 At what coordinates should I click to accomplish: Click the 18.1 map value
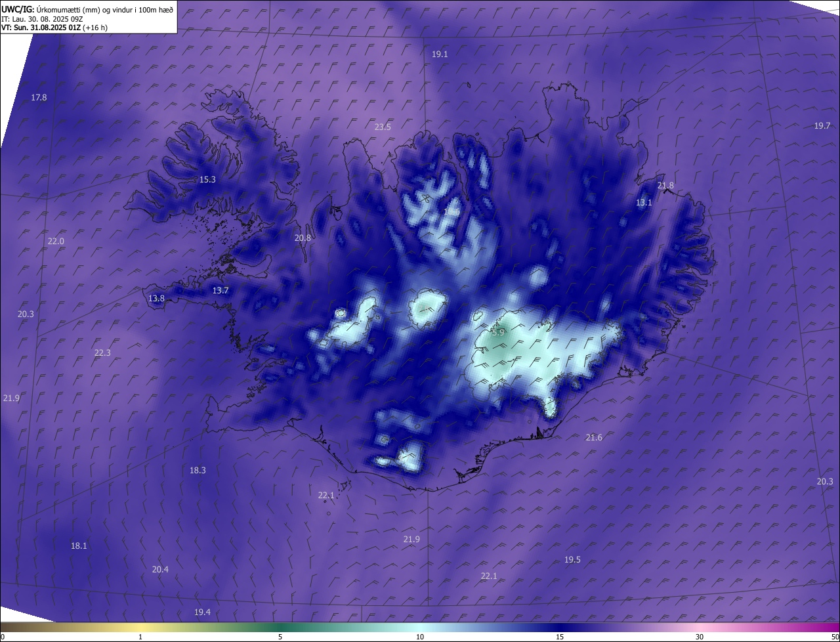(x=79, y=546)
